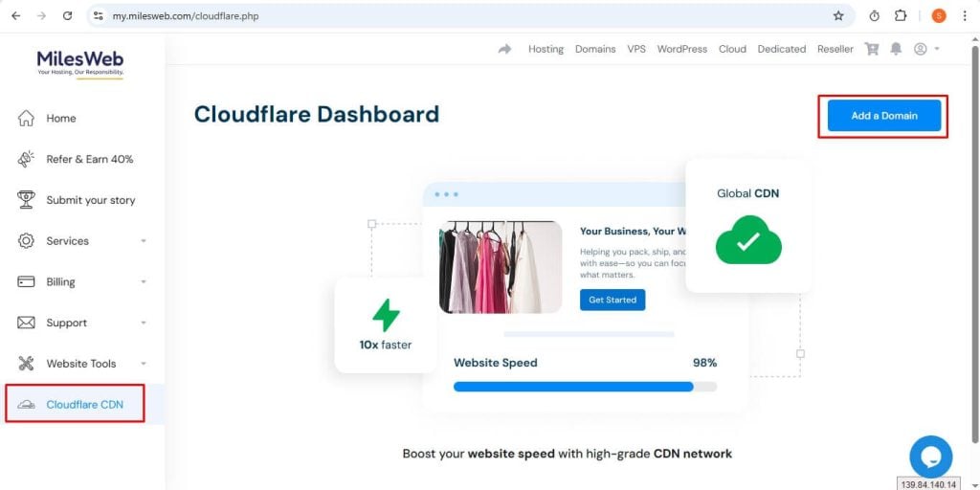Reload the page

(68, 16)
